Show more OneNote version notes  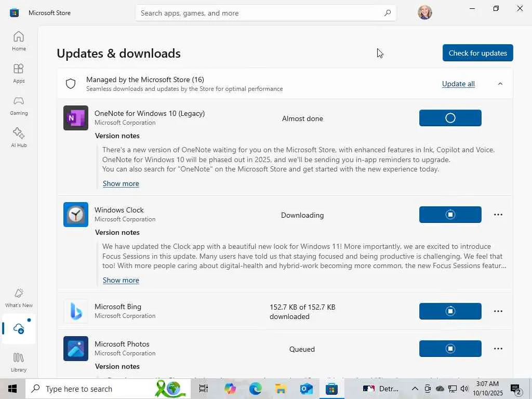pyautogui.click(x=121, y=183)
